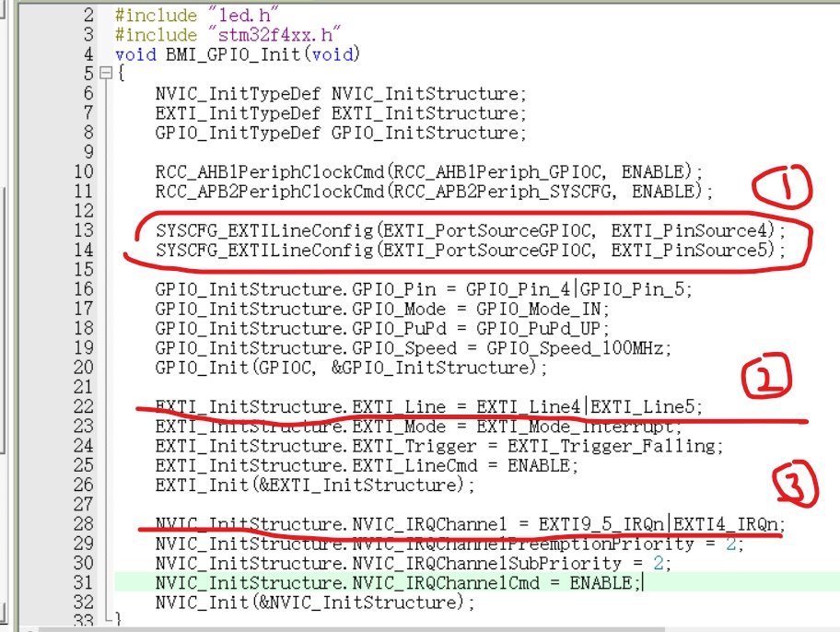Click the EXTI_Init(&EXTI_InitStructure) line

(x=315, y=485)
